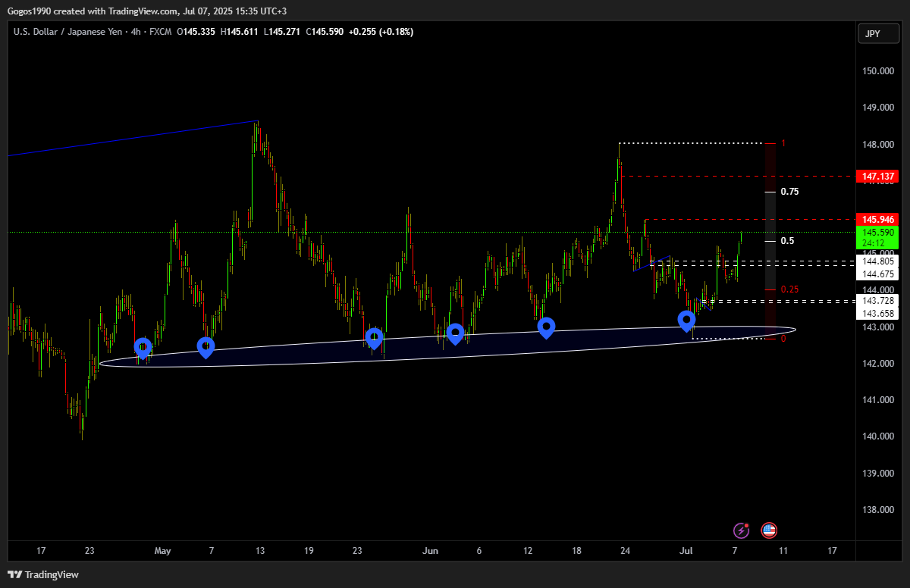Click the 'Jul' label on time axis
Screen dimensions: 910x588
click(687, 551)
